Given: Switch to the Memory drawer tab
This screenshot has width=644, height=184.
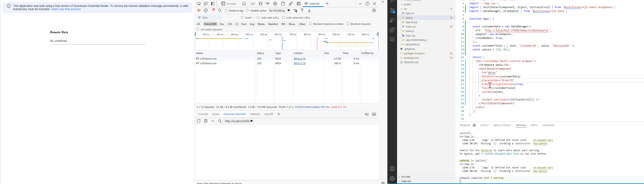Looking at the screenshot, I should click(255, 114).
